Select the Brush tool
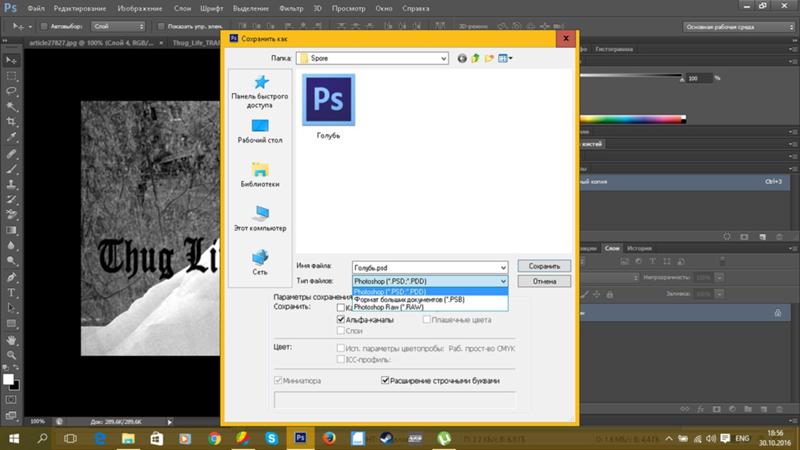Screen dimensions: 800x450 tap(11, 169)
